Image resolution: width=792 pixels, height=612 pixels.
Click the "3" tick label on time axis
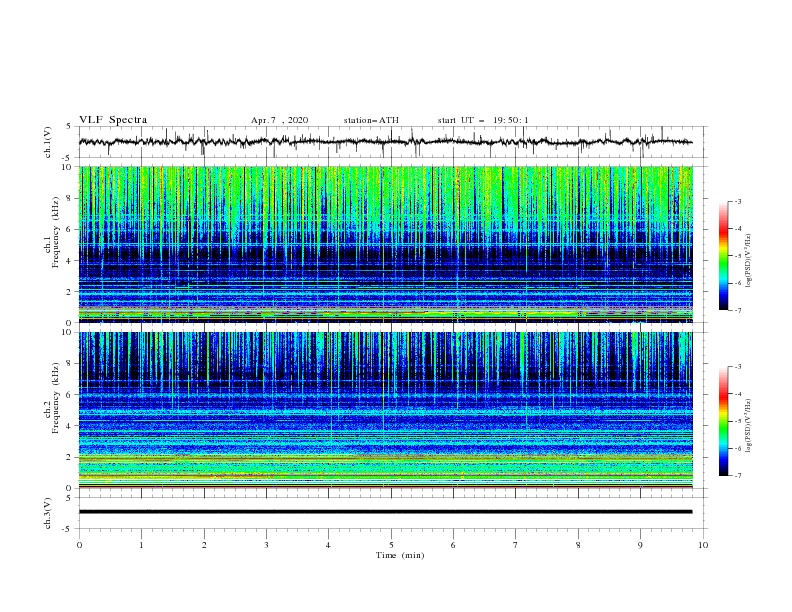[266, 545]
